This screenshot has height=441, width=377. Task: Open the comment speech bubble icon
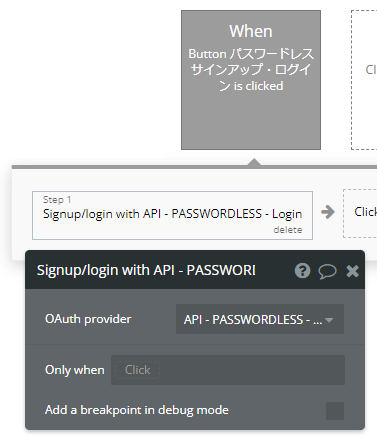[x=327, y=271]
